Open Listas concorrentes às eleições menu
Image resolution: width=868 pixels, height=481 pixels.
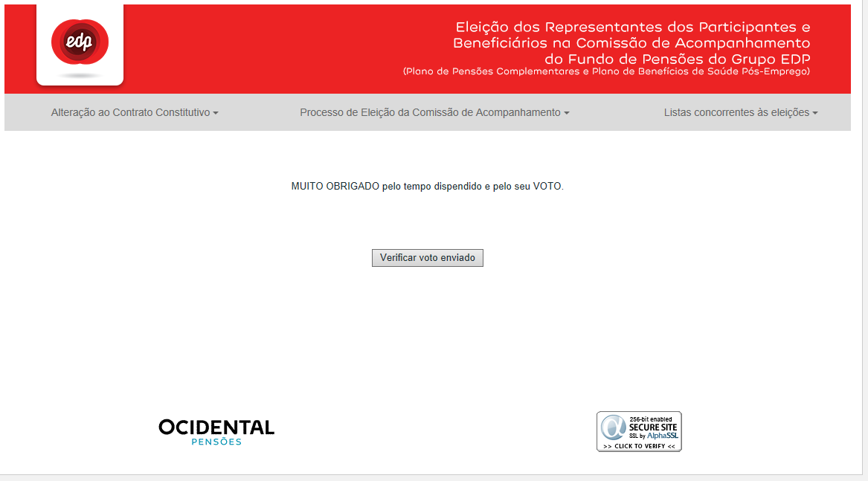[741, 112]
